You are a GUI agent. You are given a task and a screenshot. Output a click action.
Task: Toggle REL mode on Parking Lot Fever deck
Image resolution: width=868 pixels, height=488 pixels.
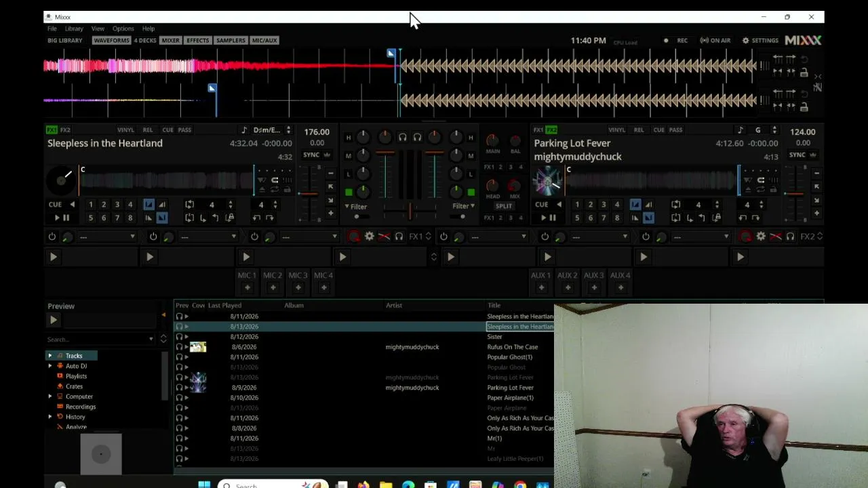[x=639, y=129]
